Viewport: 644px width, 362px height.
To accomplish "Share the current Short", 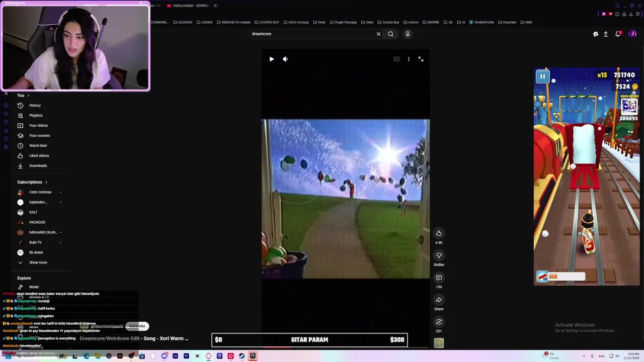I will (x=439, y=300).
